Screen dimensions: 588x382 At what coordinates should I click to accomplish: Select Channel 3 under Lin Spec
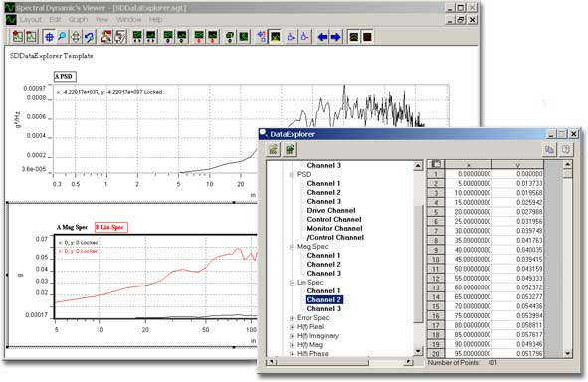coord(323,309)
